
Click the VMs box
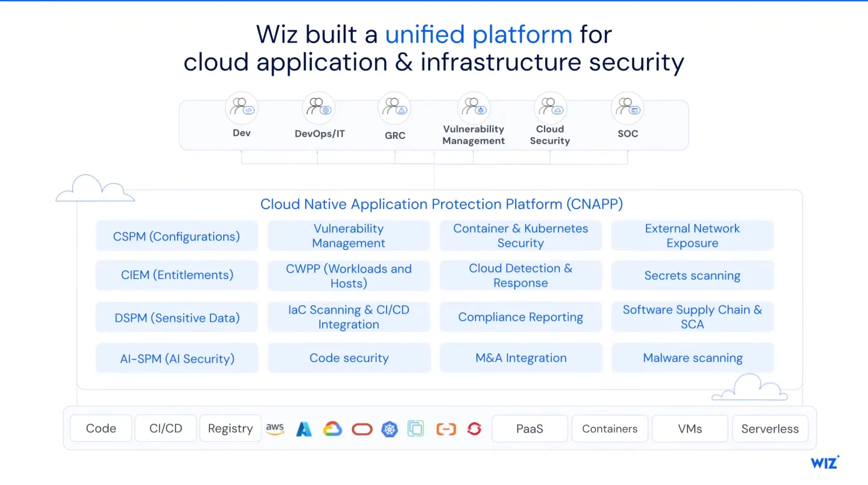point(690,429)
